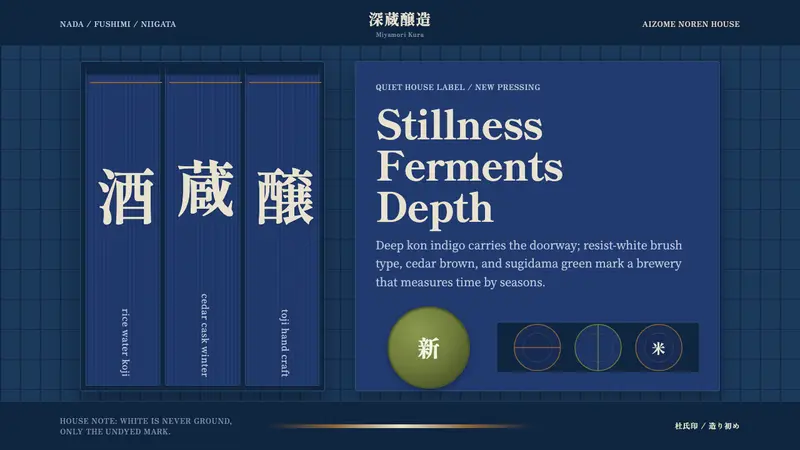Click the 深蔵醸造 logo at top center
This screenshot has width=800, height=450.
coord(399,19)
